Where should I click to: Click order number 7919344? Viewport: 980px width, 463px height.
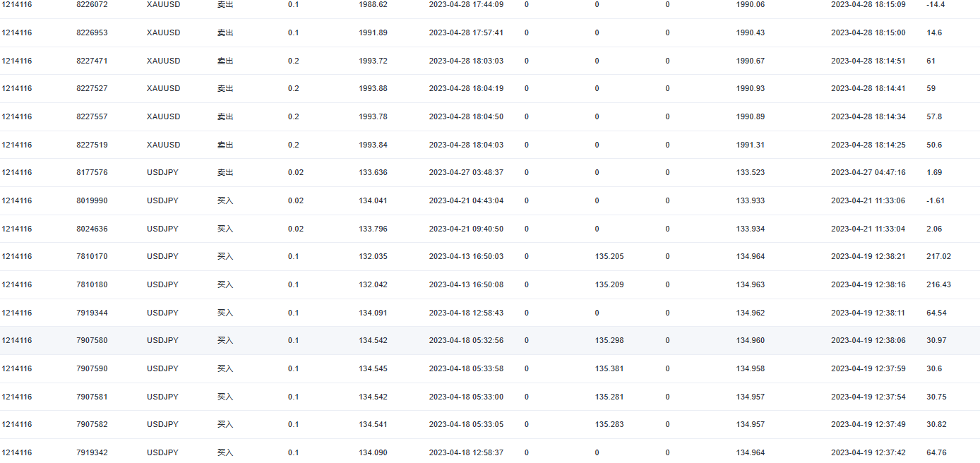pyautogui.click(x=92, y=313)
